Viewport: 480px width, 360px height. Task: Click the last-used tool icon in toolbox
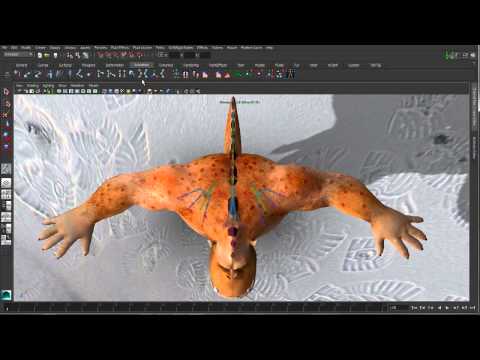click(x=6, y=169)
